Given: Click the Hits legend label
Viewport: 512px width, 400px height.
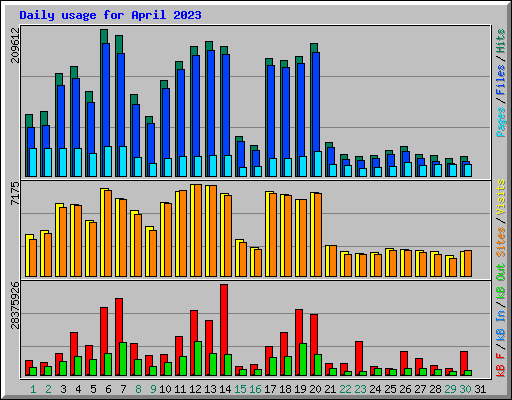Looking at the screenshot, I should point(500,41).
